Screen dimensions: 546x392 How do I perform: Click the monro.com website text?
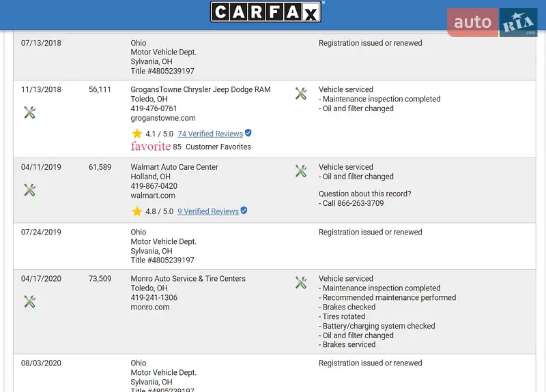[150, 307]
